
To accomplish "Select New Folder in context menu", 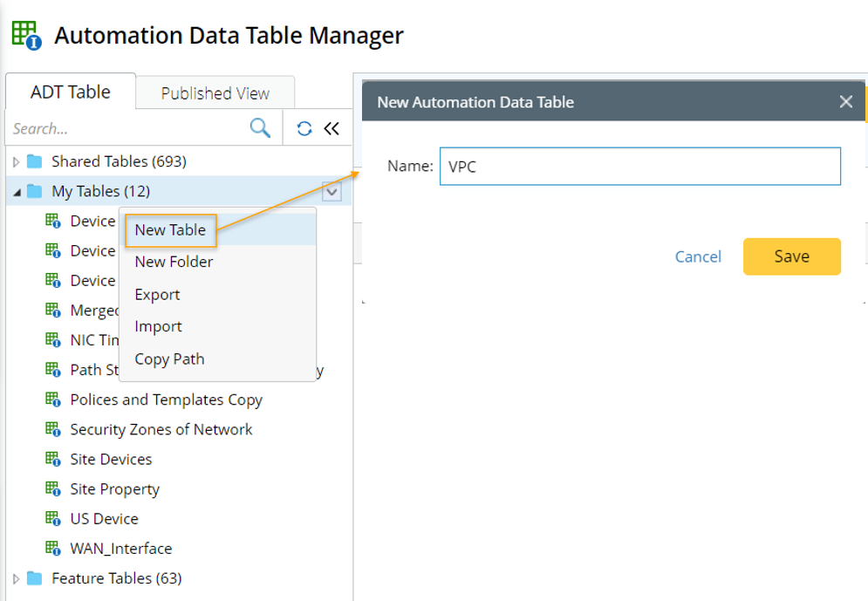I will (x=174, y=262).
